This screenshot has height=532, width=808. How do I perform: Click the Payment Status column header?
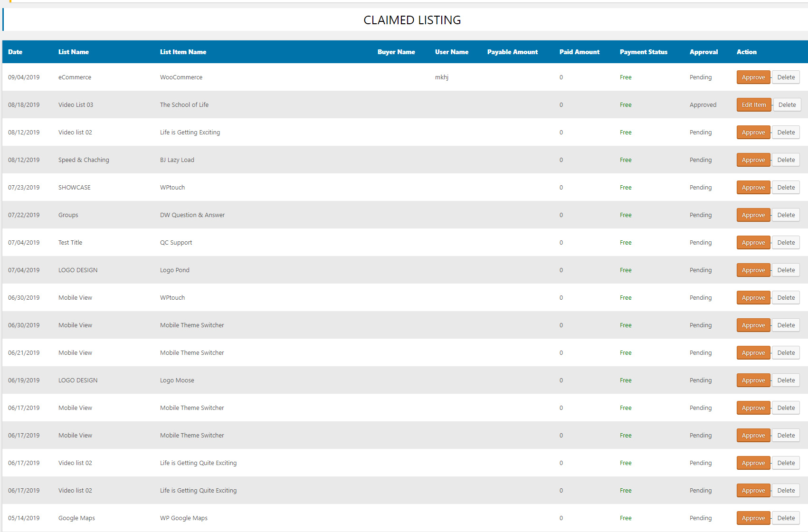coord(643,52)
